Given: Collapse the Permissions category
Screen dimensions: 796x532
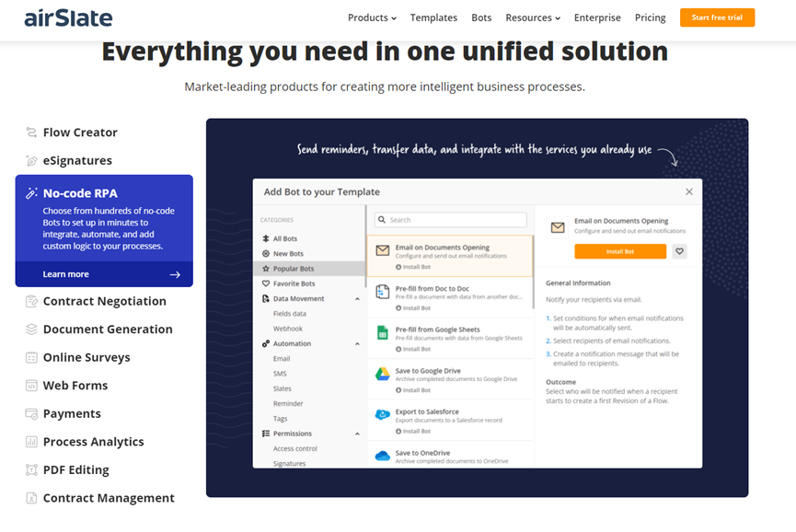Looking at the screenshot, I should [357, 434].
